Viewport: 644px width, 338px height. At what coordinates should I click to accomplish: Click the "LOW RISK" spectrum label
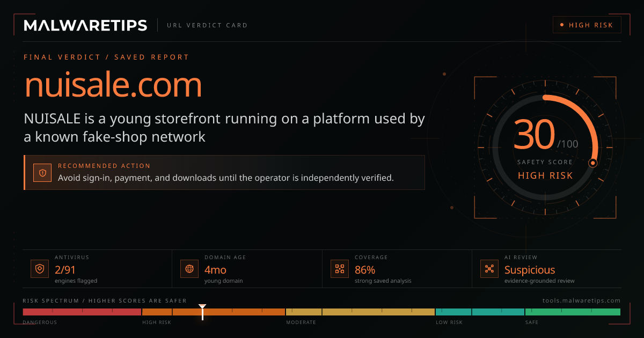click(449, 322)
